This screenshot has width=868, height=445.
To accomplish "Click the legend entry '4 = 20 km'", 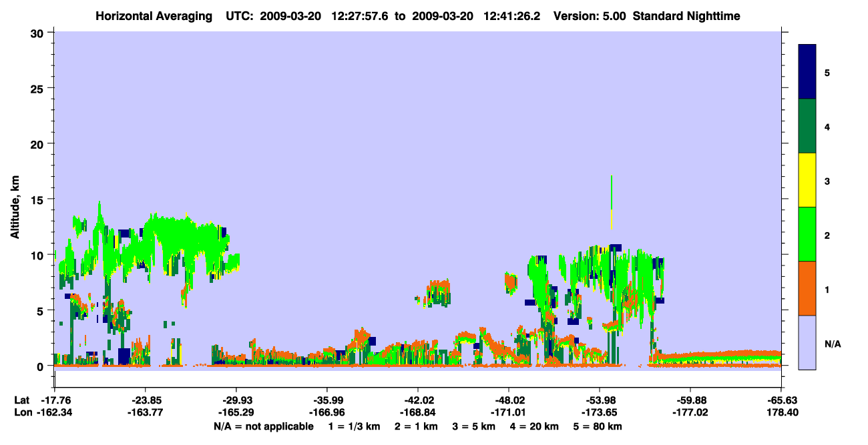I will pyautogui.click(x=535, y=426).
